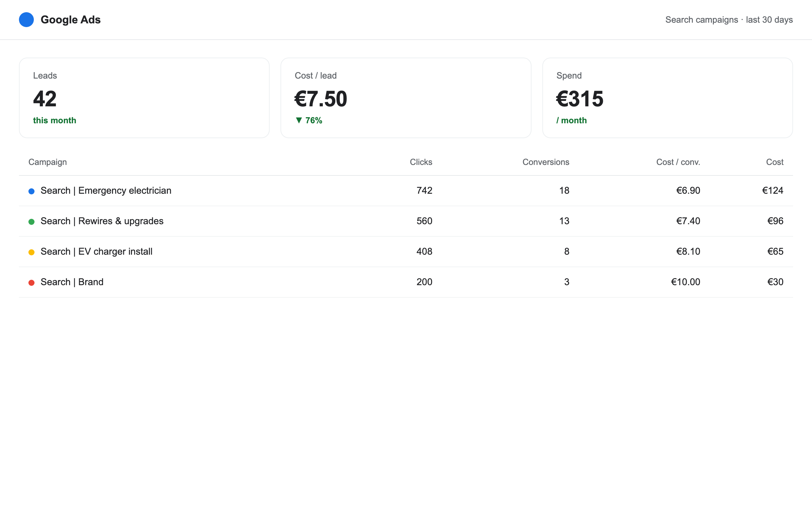812x508 pixels.
Task: Click the blue Google Ads logo circle
Action: point(26,20)
